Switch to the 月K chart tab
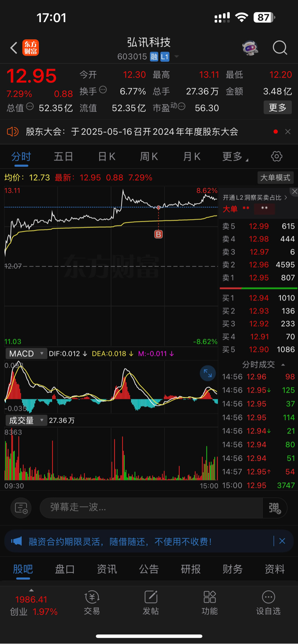Viewport: 298px width, 644px height. tap(192, 157)
